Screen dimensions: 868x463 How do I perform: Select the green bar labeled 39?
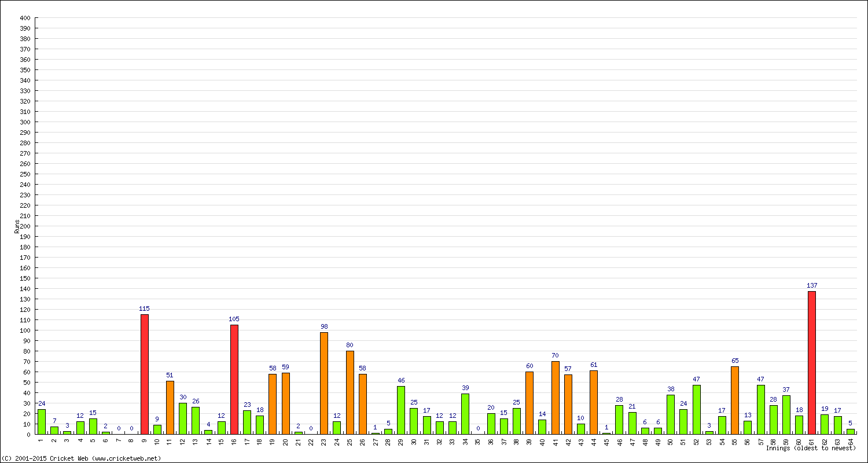(465, 414)
